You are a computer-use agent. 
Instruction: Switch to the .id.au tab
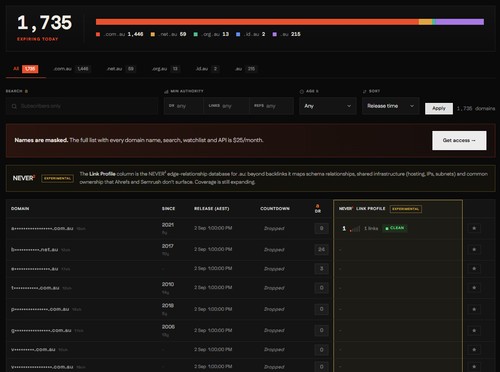(207, 69)
